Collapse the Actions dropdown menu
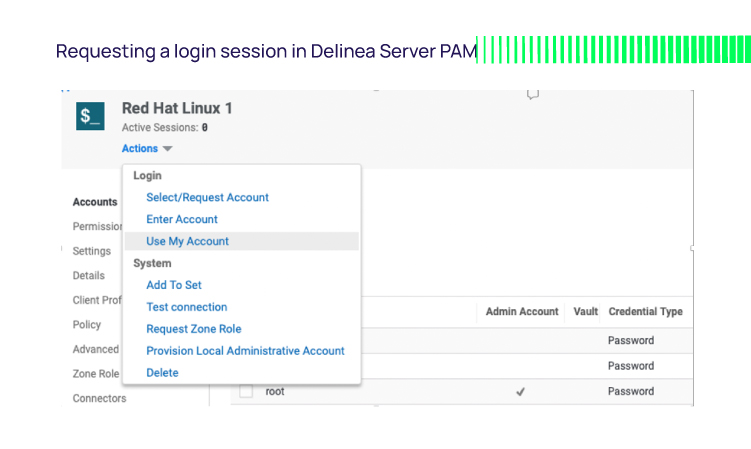Image resolution: width=751 pixels, height=449 pixels. [147, 149]
